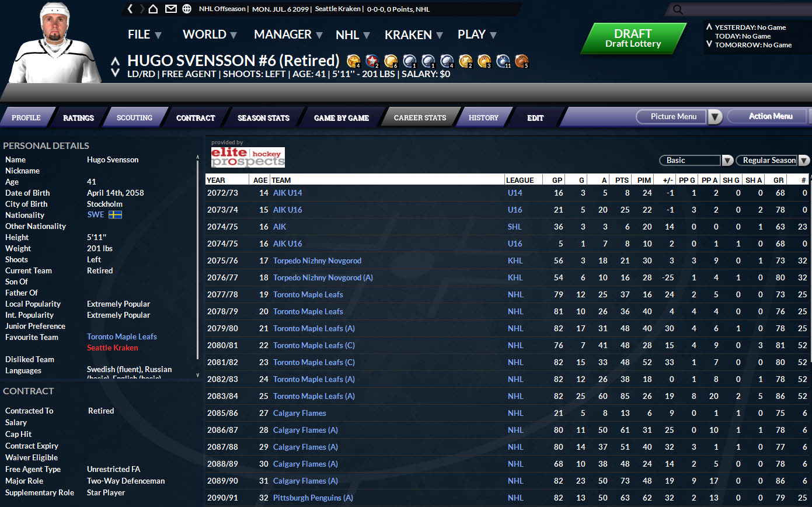Open the FILE menu
This screenshot has height=507, width=812.
click(x=145, y=34)
